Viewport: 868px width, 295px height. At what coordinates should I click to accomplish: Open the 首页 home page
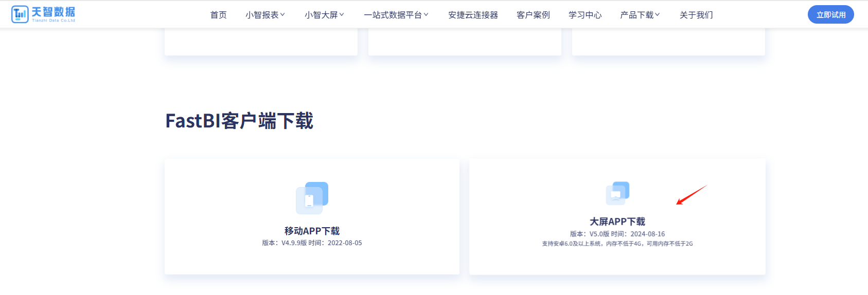point(218,15)
